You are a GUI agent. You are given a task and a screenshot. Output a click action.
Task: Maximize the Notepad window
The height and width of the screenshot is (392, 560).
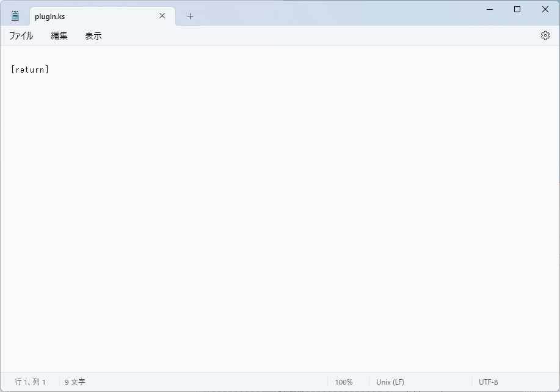pyautogui.click(x=517, y=9)
